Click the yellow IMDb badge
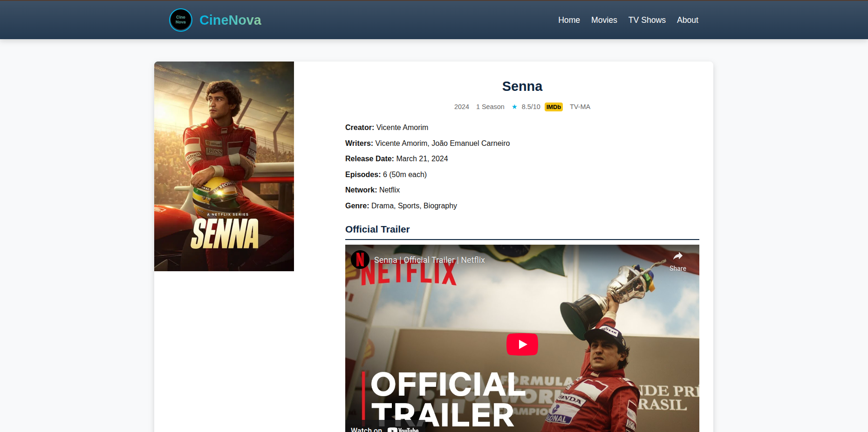 (554, 107)
